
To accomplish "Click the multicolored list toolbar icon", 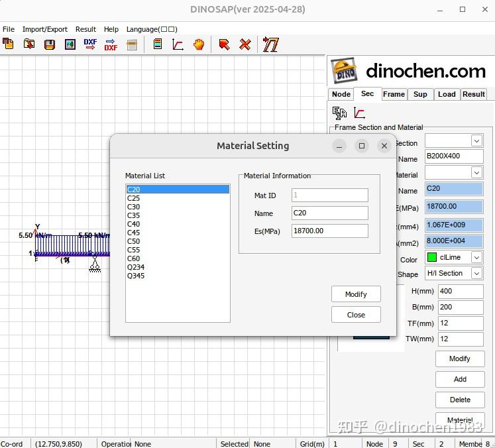I will pyautogui.click(x=158, y=44).
